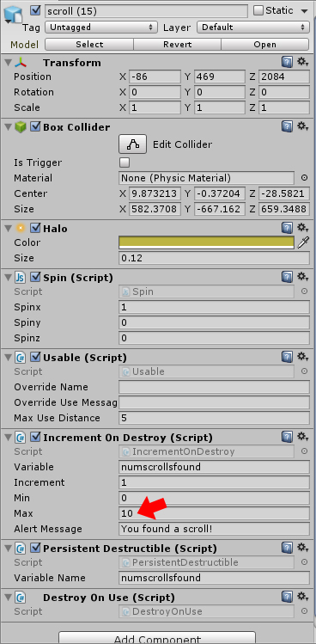Open Spin script help reference icon
This screenshot has height=644, width=316.
coord(288,277)
